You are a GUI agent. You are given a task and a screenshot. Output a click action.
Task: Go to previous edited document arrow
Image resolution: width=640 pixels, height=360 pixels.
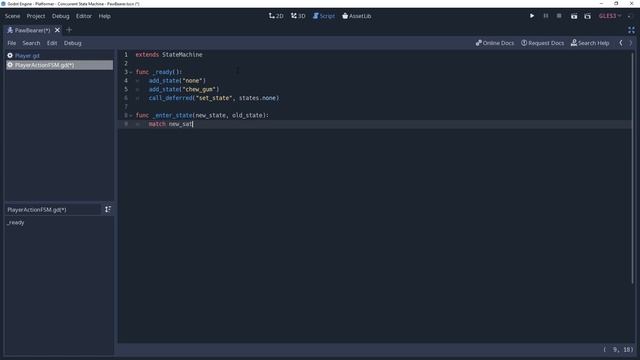pos(621,43)
